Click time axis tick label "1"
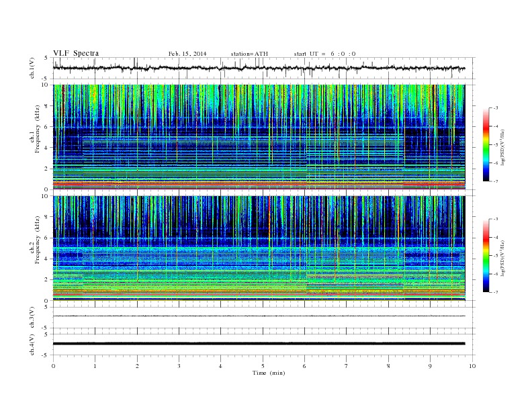This screenshot has height=411, width=532. click(x=95, y=366)
